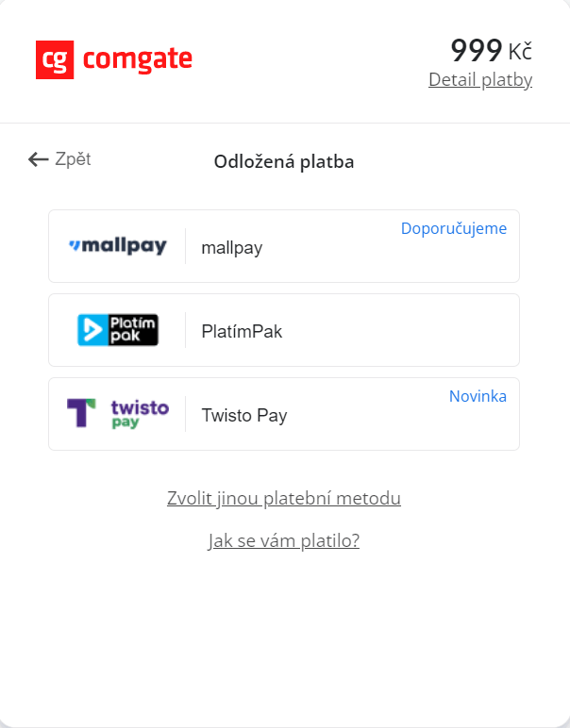Click the twisto pay wordmark in logo
570x728 pixels.
pos(139,414)
